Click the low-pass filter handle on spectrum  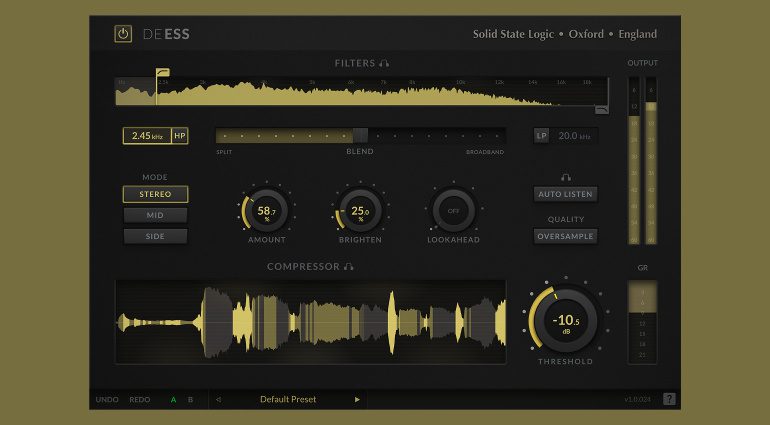pos(601,109)
